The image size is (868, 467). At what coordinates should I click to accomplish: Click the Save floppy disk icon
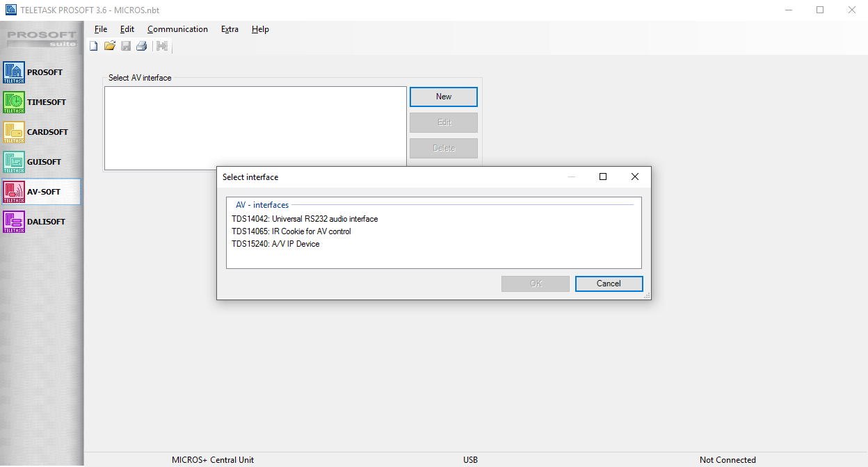click(x=126, y=47)
